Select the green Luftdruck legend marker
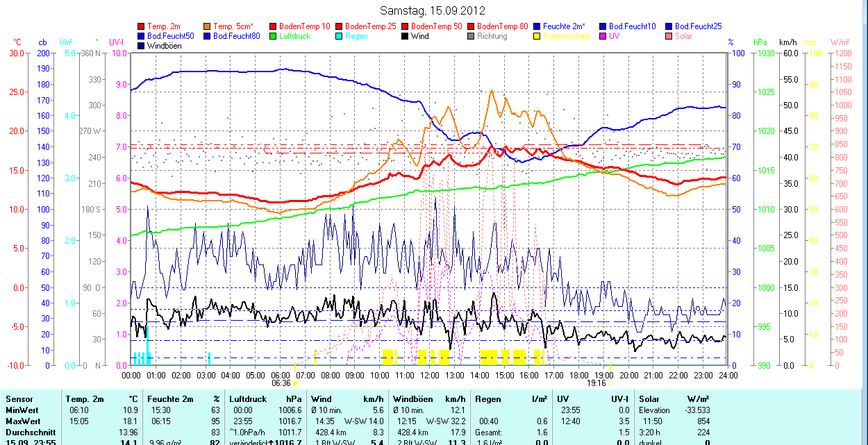This screenshot has height=445, width=868. coord(274,36)
